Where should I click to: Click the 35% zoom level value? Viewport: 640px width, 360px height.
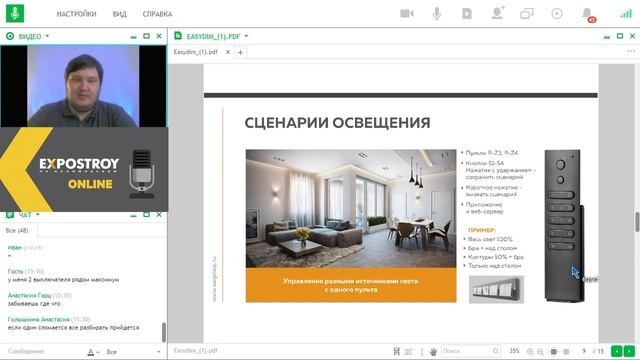514,351
